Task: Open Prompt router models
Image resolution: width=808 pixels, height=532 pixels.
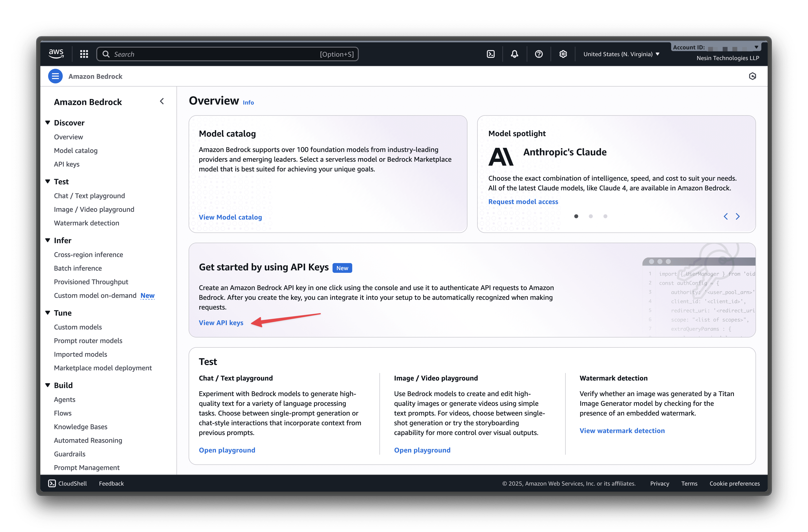Action: pyautogui.click(x=88, y=340)
